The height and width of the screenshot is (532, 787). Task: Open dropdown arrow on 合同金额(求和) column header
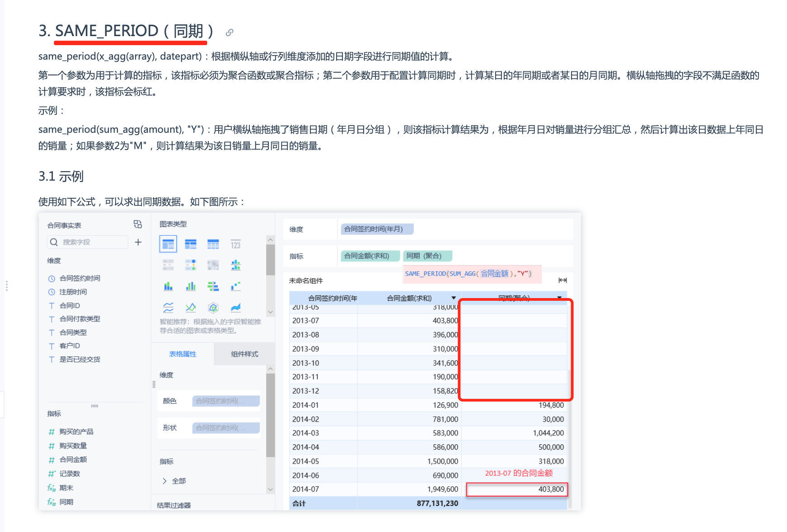(x=454, y=298)
